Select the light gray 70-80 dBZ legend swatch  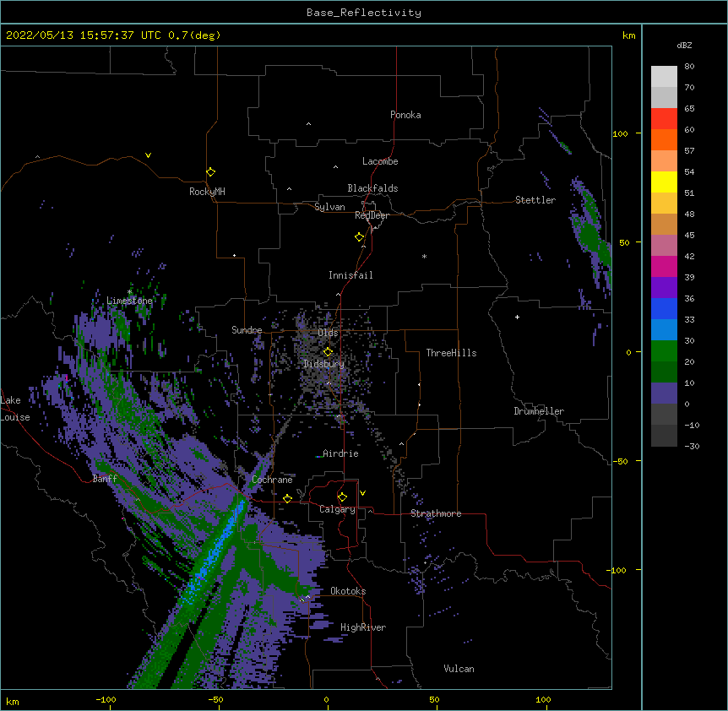click(664, 77)
